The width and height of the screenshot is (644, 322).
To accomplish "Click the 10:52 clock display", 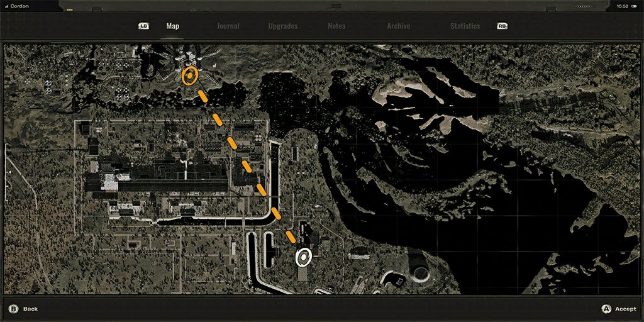I will (622, 6).
